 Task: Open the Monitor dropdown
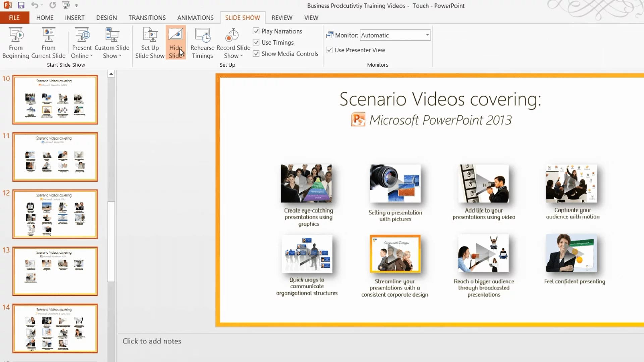coord(427,35)
